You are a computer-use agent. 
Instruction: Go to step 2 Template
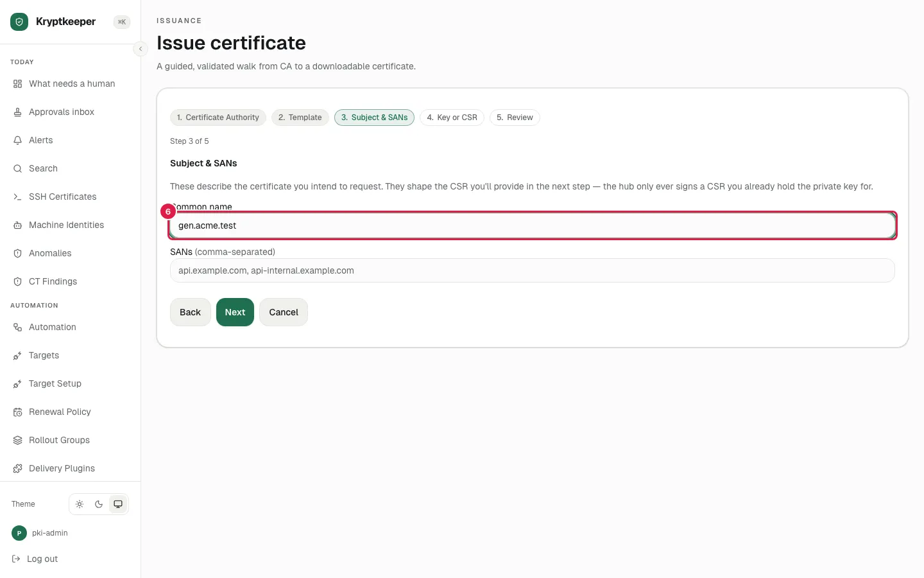point(300,118)
